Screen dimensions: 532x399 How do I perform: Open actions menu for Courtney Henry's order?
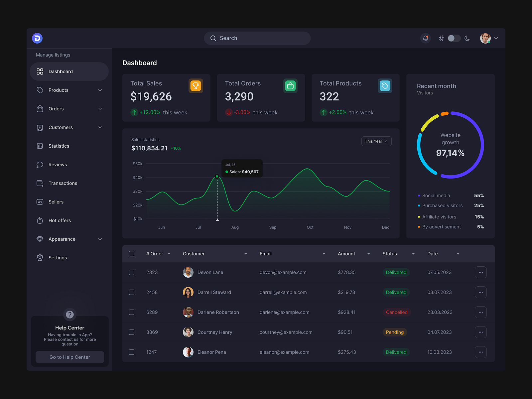pyautogui.click(x=480, y=332)
